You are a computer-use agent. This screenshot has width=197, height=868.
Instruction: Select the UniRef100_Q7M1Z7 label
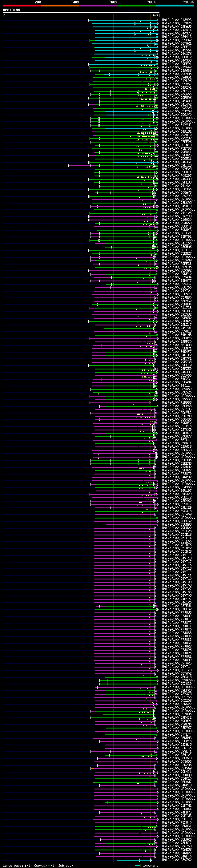pyautogui.click(x=176, y=91)
